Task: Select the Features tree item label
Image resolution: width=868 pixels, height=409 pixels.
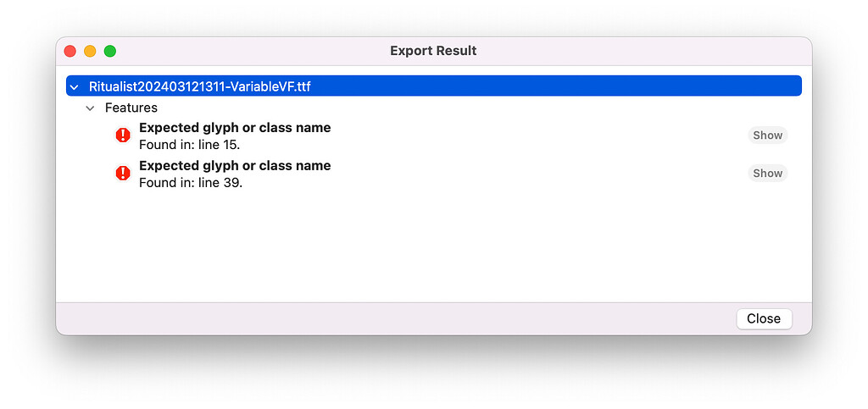Action: click(x=131, y=108)
